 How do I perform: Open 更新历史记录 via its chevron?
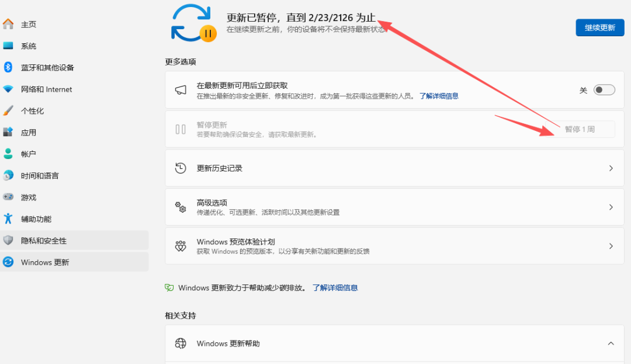coord(611,168)
